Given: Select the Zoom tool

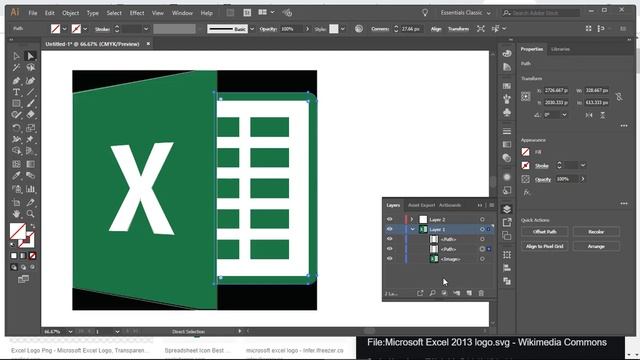Looking at the screenshot, I should [x=30, y=213].
